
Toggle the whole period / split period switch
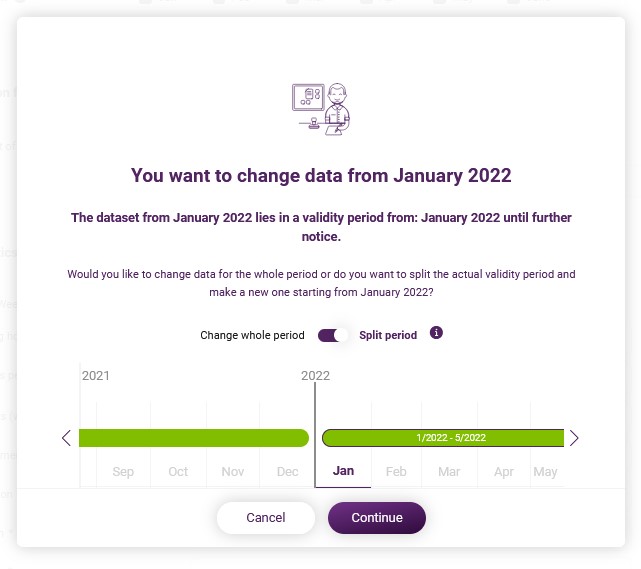333,335
